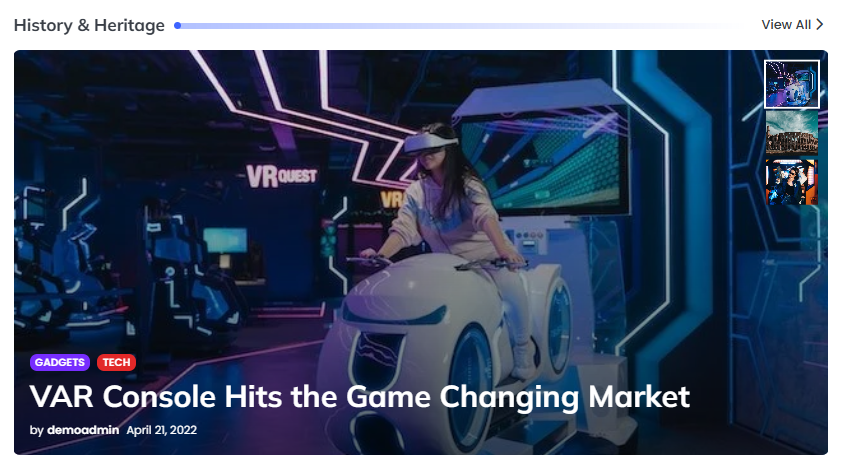Click the VR Quest neon sign in the image
The width and height of the screenshot is (841, 472).
[x=282, y=175]
